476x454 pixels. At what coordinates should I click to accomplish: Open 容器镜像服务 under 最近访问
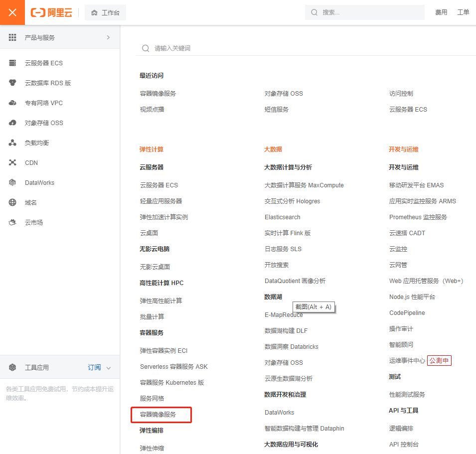pos(158,94)
